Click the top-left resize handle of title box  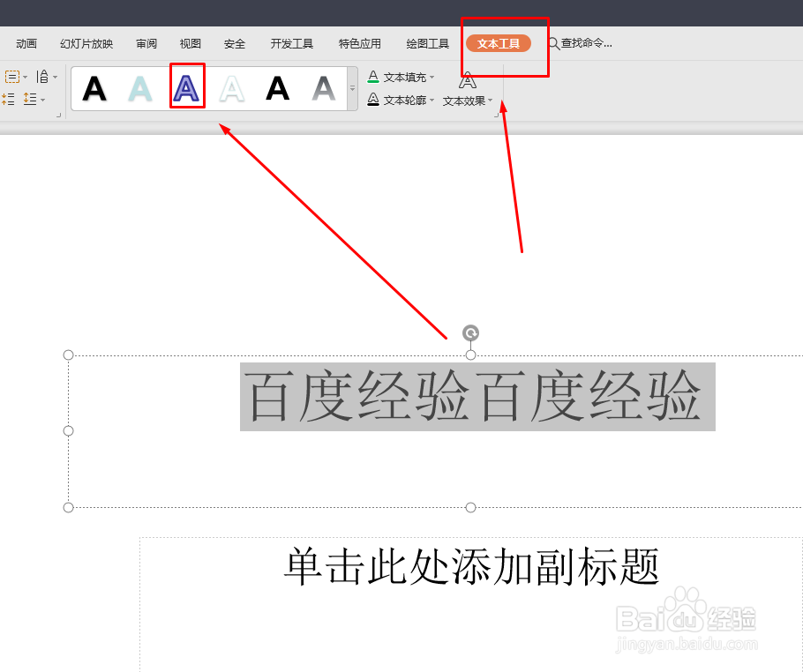point(68,355)
